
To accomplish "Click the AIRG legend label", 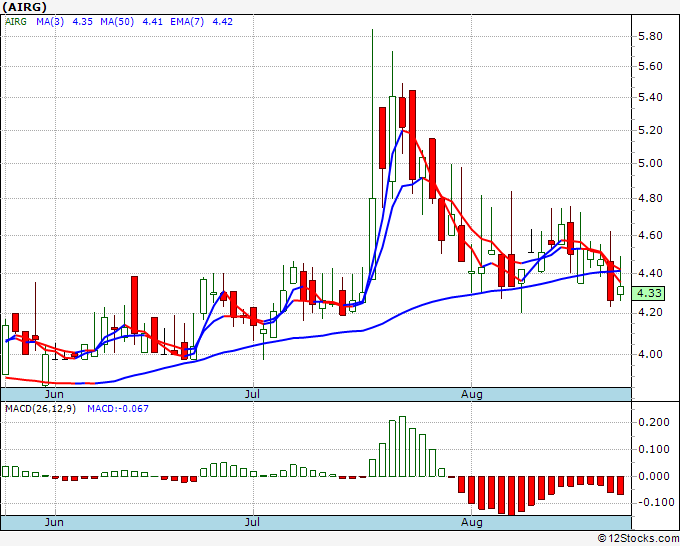I will click(x=16, y=21).
